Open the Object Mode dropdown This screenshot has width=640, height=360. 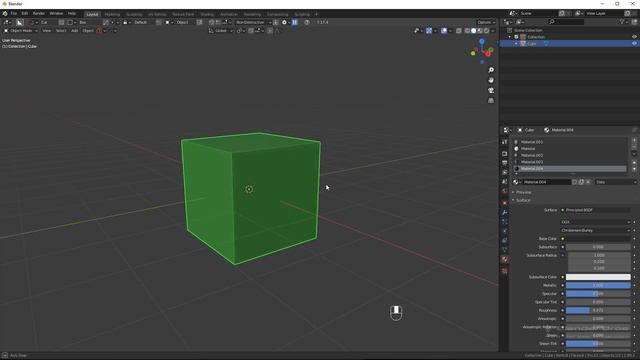point(20,31)
